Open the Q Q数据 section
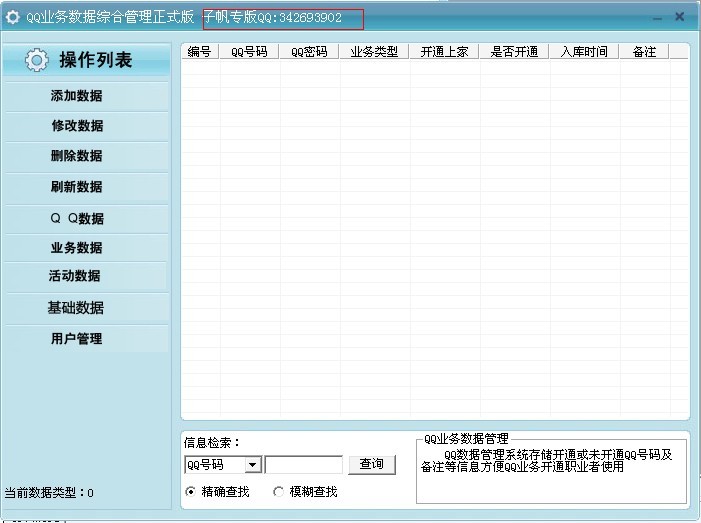This screenshot has height=523, width=701. coord(86,219)
